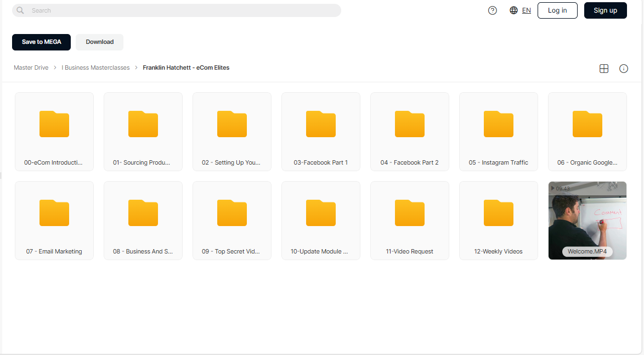Open the 00-eCom Introduction folder icon

(x=54, y=123)
